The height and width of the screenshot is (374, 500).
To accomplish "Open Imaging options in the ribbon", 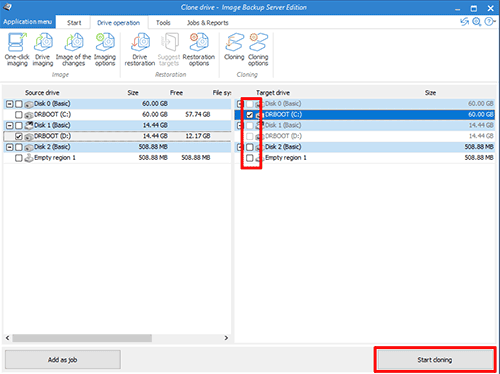I will (105, 49).
